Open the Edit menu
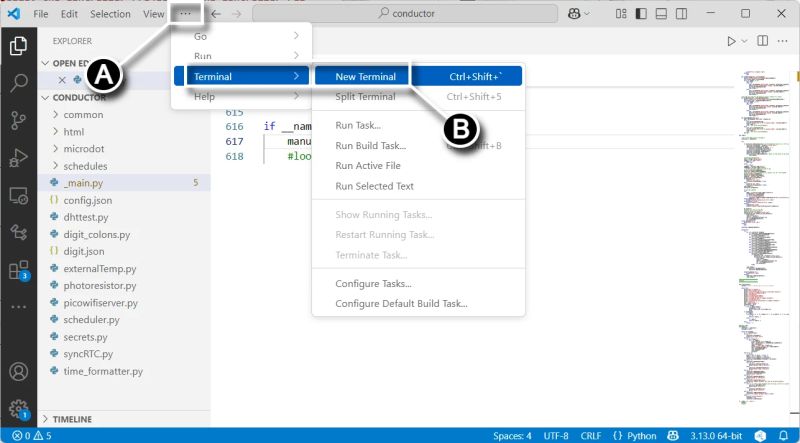The width and height of the screenshot is (800, 443). (69, 14)
